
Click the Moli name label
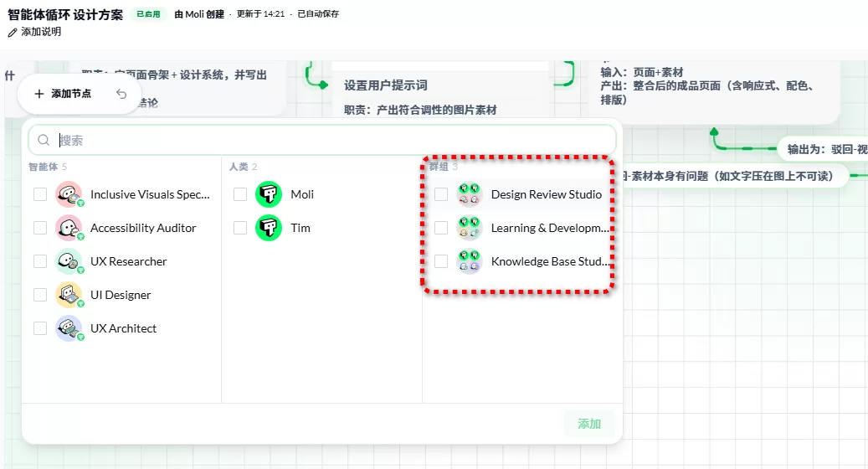click(302, 194)
